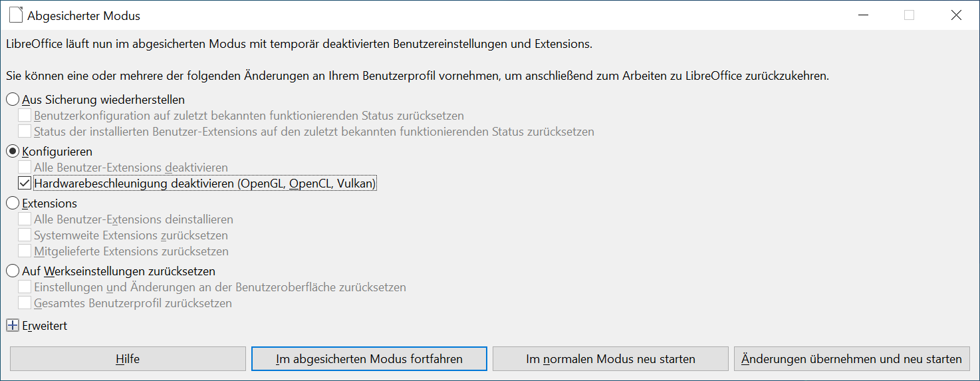Check Alle Benutzer-Extensions deaktivieren

25,168
